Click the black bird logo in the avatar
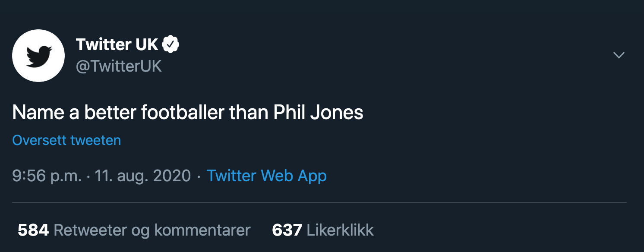Image resolution: width=644 pixels, height=252 pixels. tap(39, 56)
